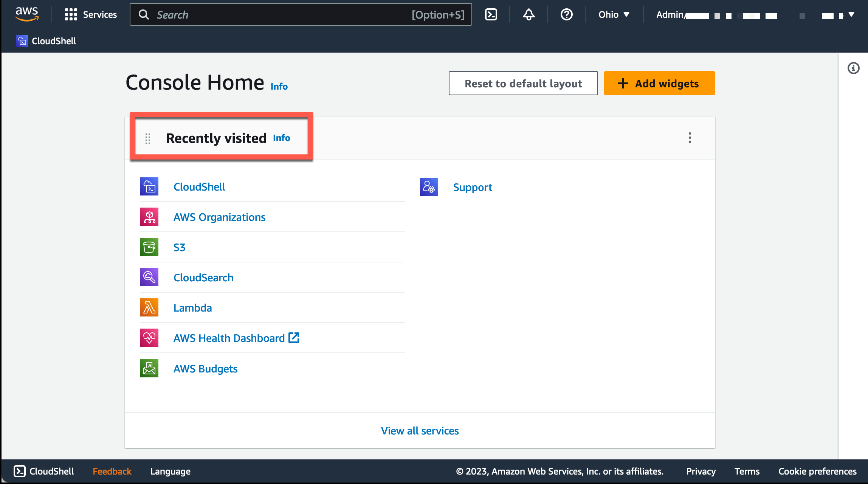Open the AWS Organizations service
The image size is (868, 484).
point(219,216)
